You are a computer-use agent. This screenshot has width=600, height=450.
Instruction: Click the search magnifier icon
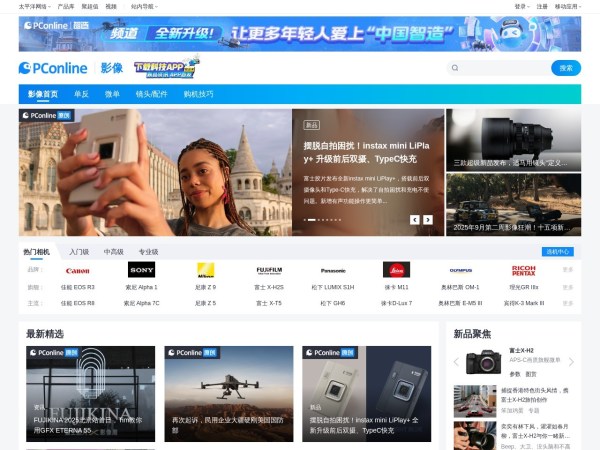tap(455, 68)
